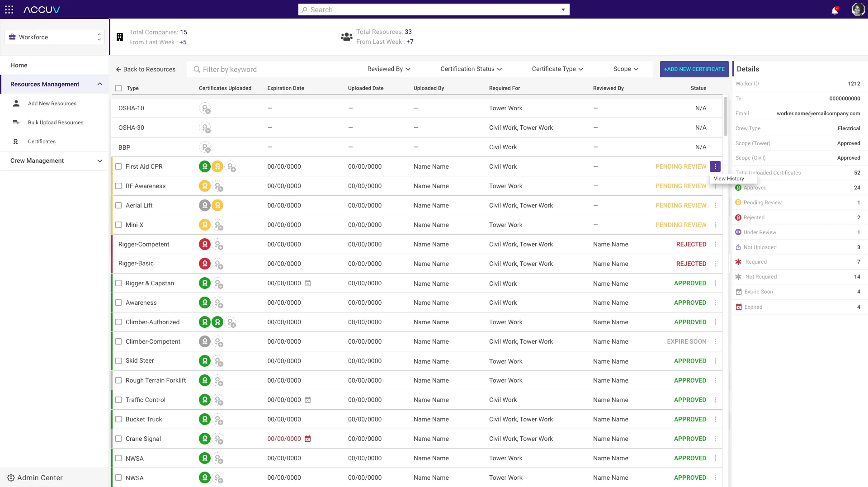Select Bulk Upload Resources in sidebar
868x487 pixels.
56,123
